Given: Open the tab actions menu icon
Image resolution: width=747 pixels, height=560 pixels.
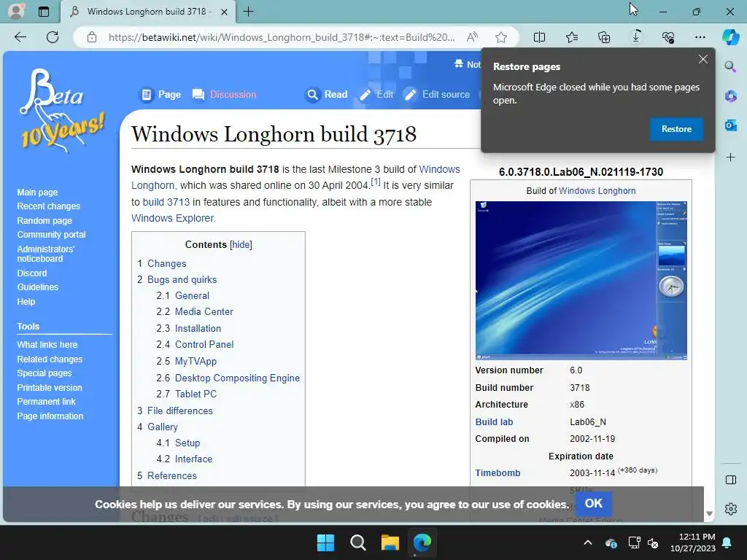Looking at the screenshot, I should click(43, 12).
